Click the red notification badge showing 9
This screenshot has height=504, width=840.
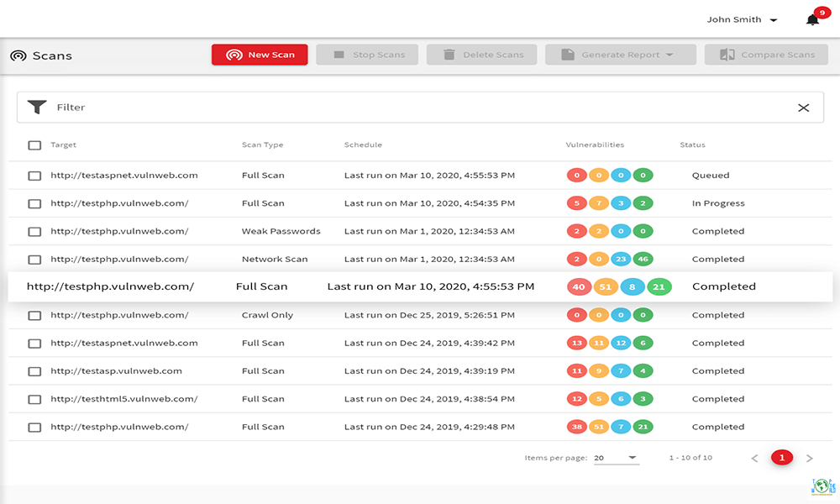pyautogui.click(x=822, y=13)
